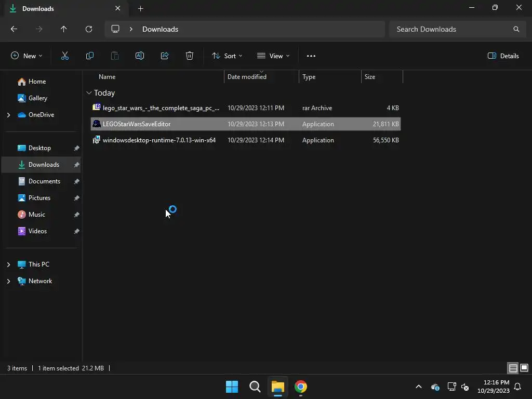The height and width of the screenshot is (399, 532).
Task: Click the Copy icon in toolbar
Action: pos(89,56)
